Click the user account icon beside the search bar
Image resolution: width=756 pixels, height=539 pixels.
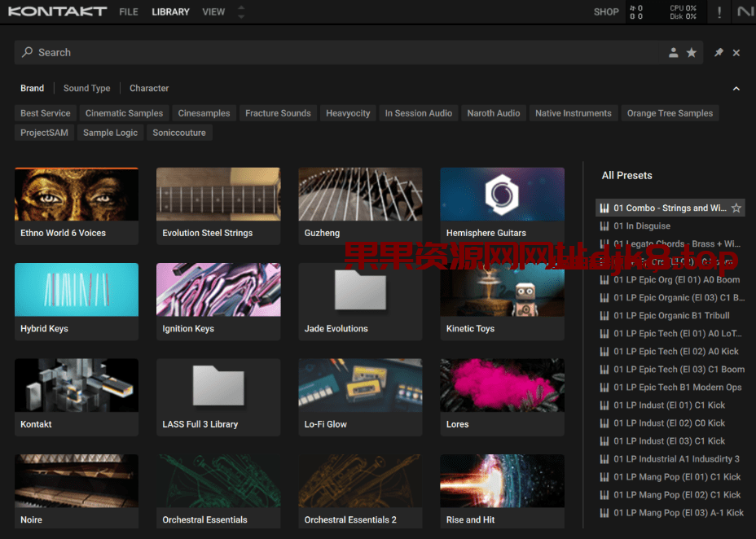[x=673, y=52]
